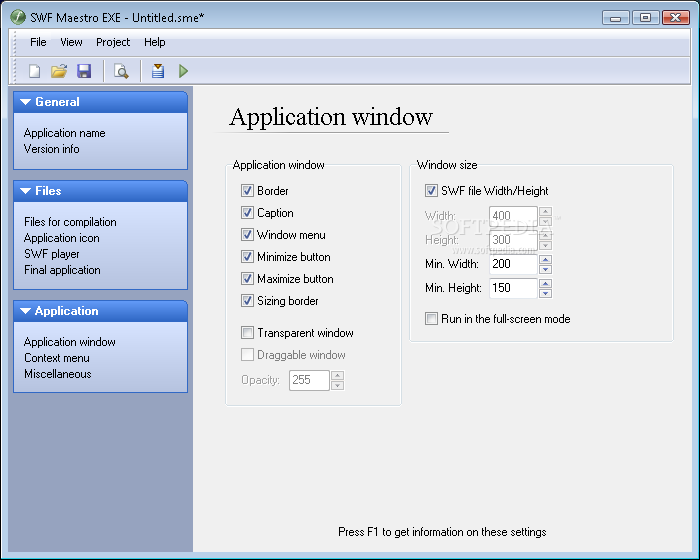Uncheck the Border checkbox

tap(247, 191)
